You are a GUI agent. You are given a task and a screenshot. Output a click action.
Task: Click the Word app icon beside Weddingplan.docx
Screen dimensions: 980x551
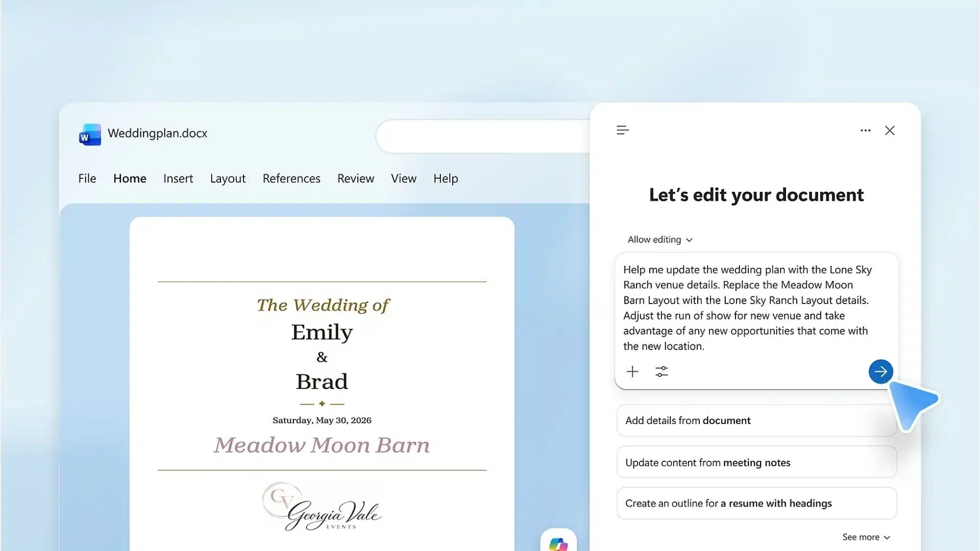pyautogui.click(x=90, y=134)
